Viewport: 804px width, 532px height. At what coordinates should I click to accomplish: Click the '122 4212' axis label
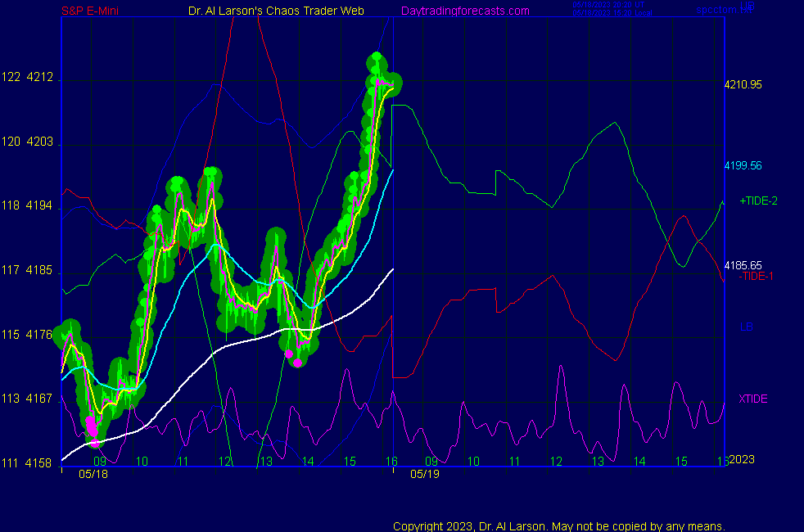[27, 78]
